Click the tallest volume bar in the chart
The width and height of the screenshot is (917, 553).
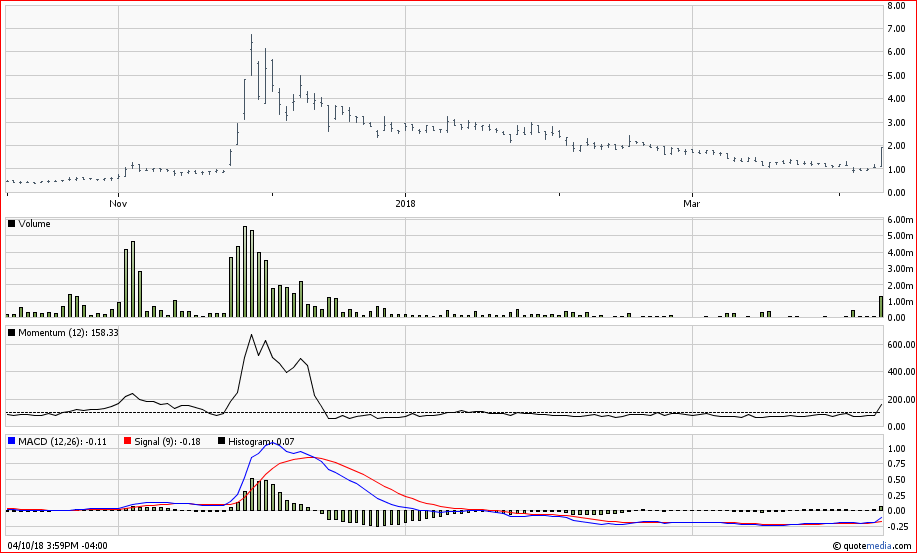(245, 272)
